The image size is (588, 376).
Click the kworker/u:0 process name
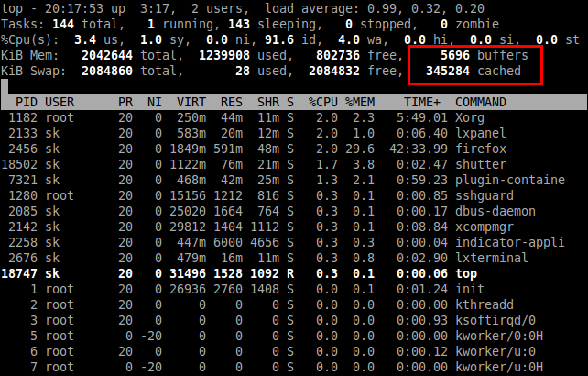point(495,351)
